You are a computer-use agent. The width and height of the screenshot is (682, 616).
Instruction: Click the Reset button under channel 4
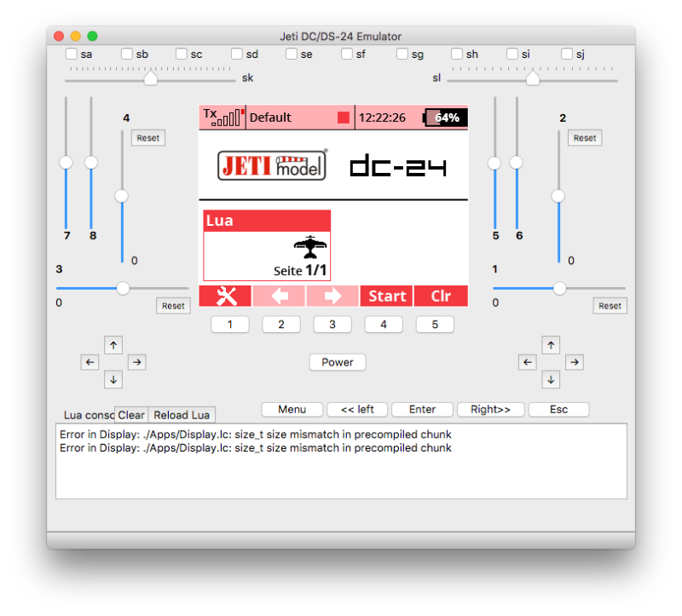(148, 138)
